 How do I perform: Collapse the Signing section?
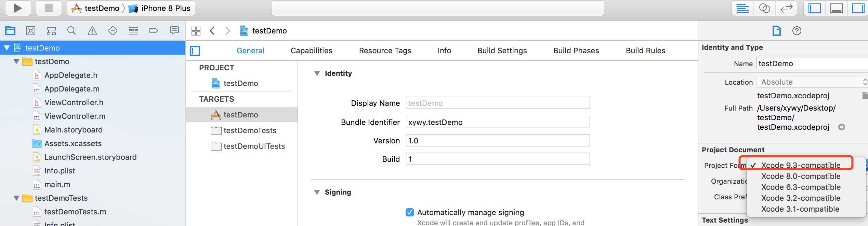(317, 192)
